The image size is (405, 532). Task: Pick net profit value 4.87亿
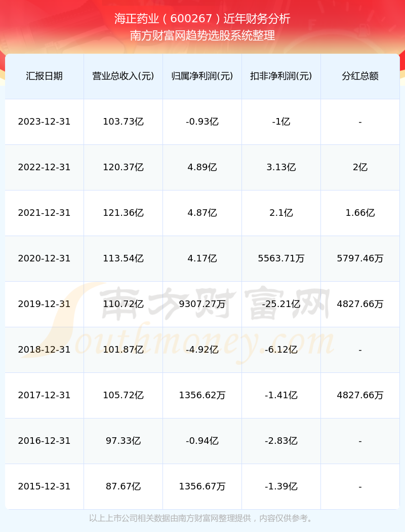click(x=202, y=213)
